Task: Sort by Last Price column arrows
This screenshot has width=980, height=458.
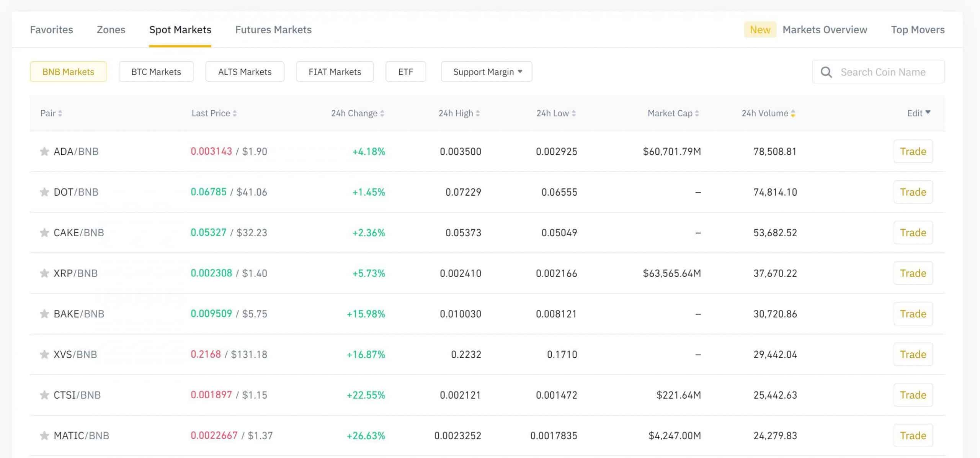Action: [x=235, y=113]
